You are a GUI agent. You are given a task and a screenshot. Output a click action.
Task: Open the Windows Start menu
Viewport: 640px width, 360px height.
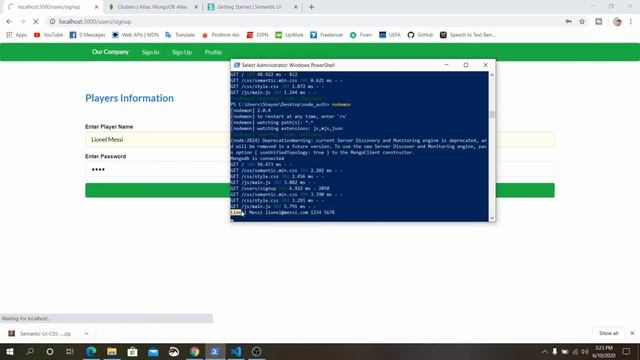[10, 351]
